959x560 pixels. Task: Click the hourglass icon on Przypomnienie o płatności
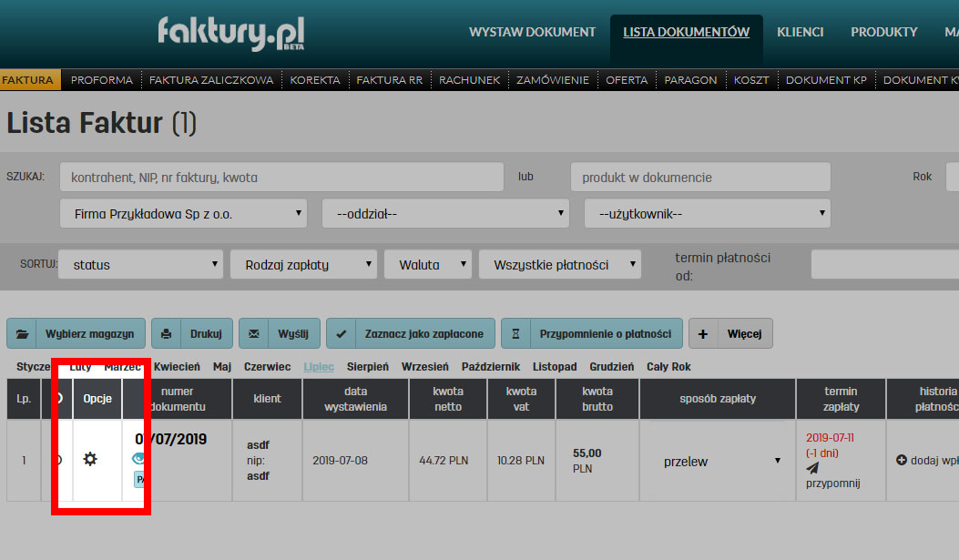click(515, 333)
